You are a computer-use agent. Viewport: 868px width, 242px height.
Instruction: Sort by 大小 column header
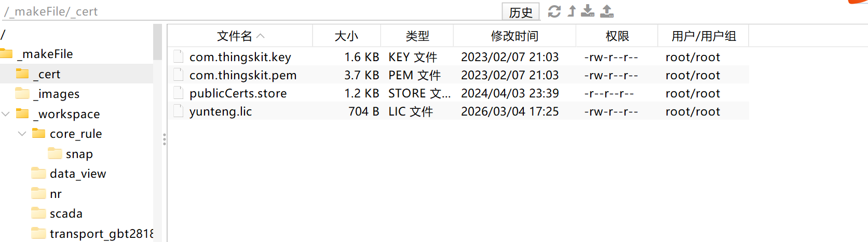click(x=346, y=36)
